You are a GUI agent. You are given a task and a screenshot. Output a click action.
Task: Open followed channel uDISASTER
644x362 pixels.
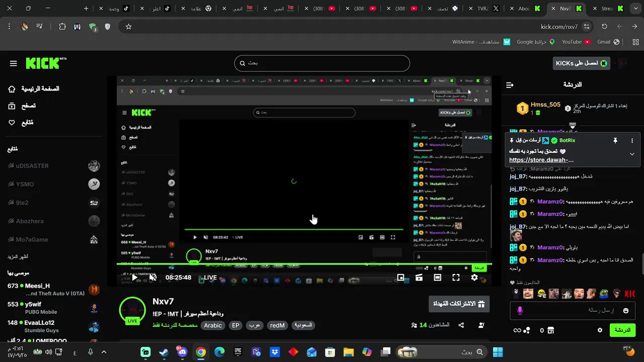point(53,166)
